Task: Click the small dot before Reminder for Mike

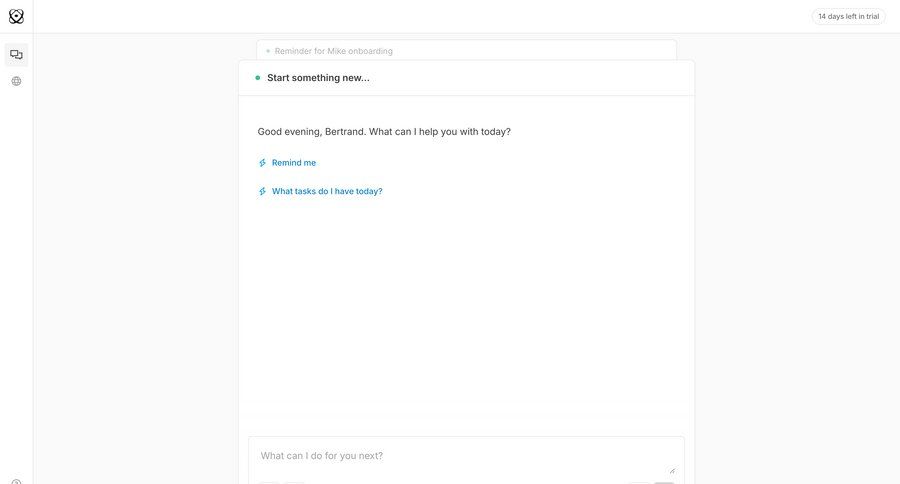Action: [268, 51]
